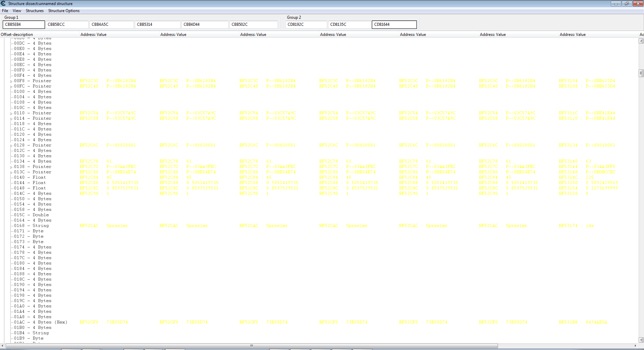Click the horizontal scrollbar left arrow
Viewport: 644px width, 350px height.
click(x=2, y=346)
